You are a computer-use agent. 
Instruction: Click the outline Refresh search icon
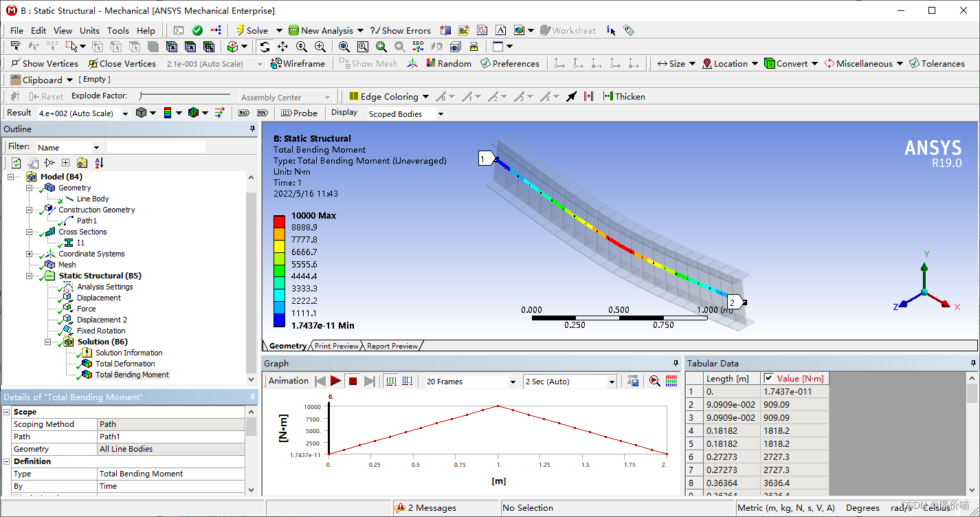(x=16, y=163)
